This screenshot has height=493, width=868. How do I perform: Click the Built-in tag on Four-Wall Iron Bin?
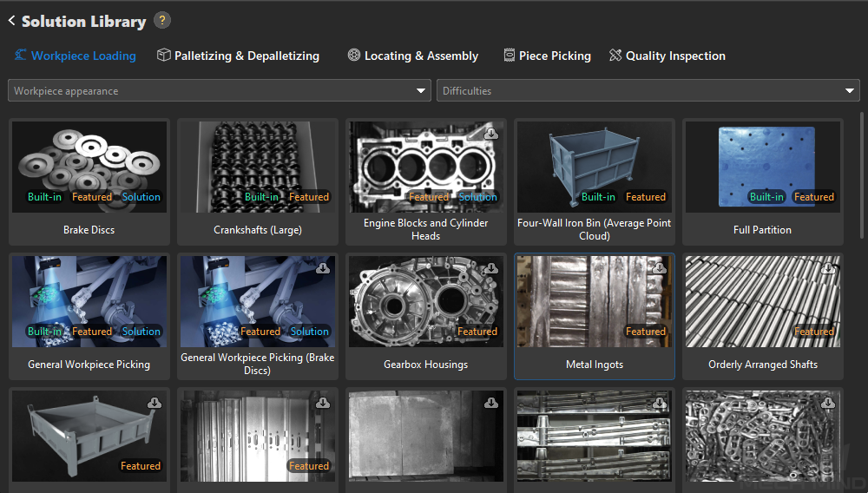[x=598, y=197]
